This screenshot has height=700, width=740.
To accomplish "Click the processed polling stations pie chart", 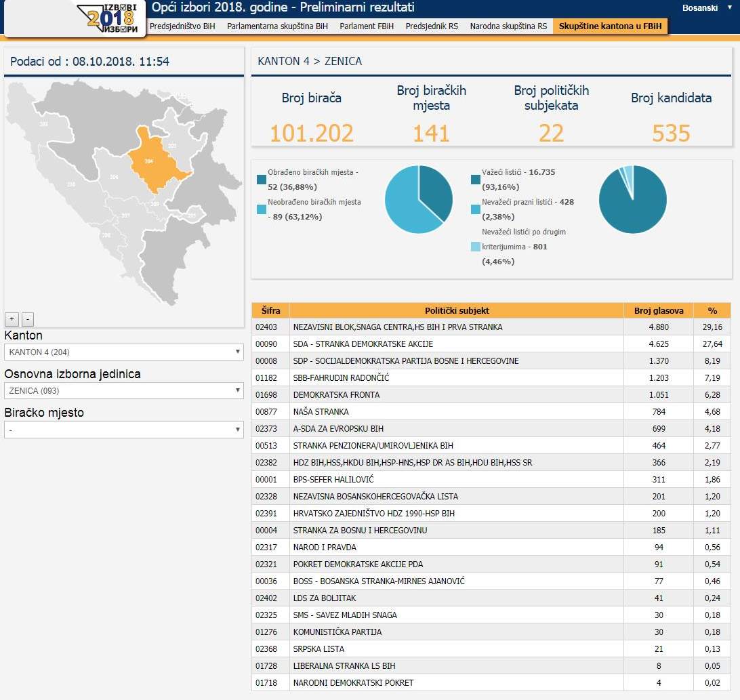I will pyautogui.click(x=419, y=199).
